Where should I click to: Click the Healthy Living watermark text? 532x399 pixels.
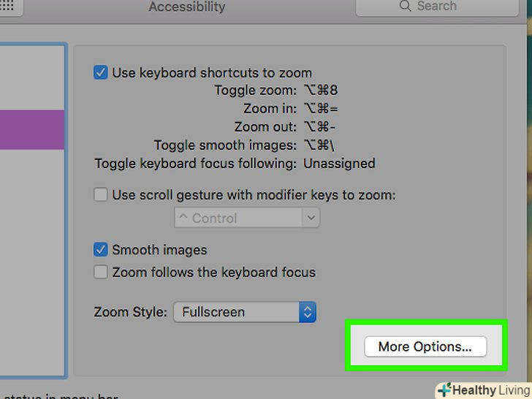(491, 390)
